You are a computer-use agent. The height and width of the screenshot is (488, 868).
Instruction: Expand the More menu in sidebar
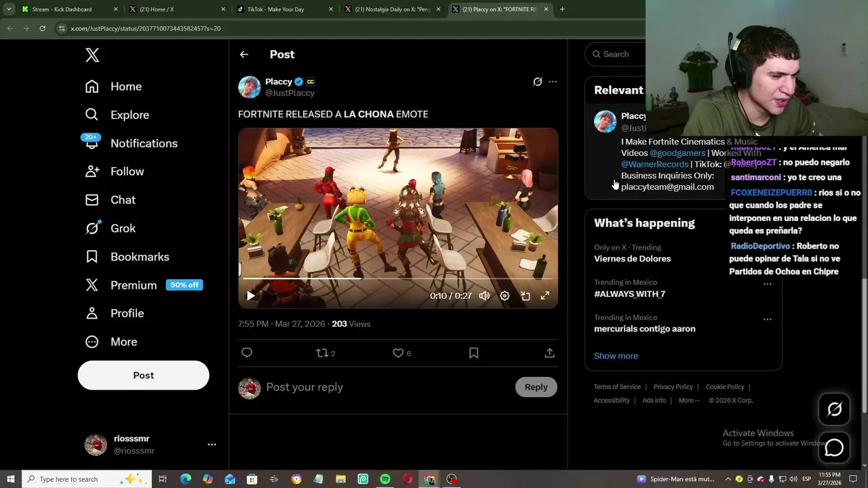[111, 342]
